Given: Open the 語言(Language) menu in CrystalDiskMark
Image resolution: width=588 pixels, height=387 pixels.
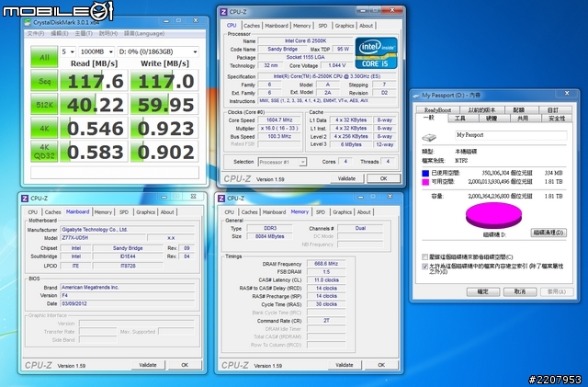Looking at the screenshot, I should [144, 33].
